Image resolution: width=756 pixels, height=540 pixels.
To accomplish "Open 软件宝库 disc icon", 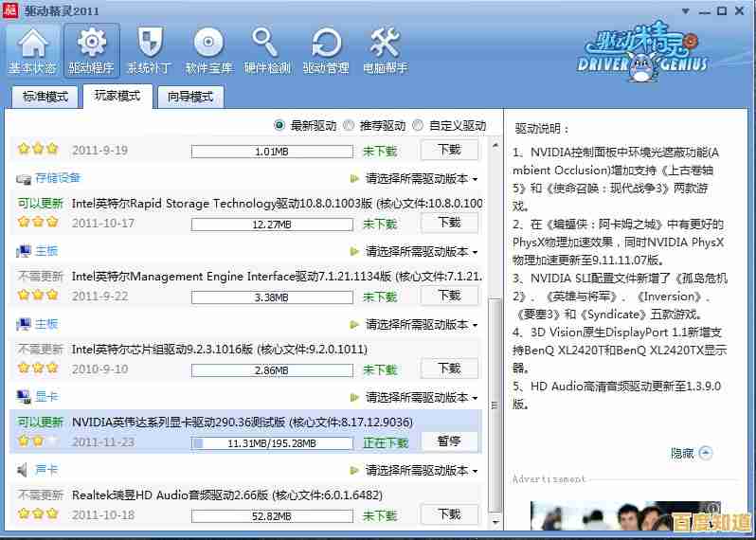I will tap(208, 45).
